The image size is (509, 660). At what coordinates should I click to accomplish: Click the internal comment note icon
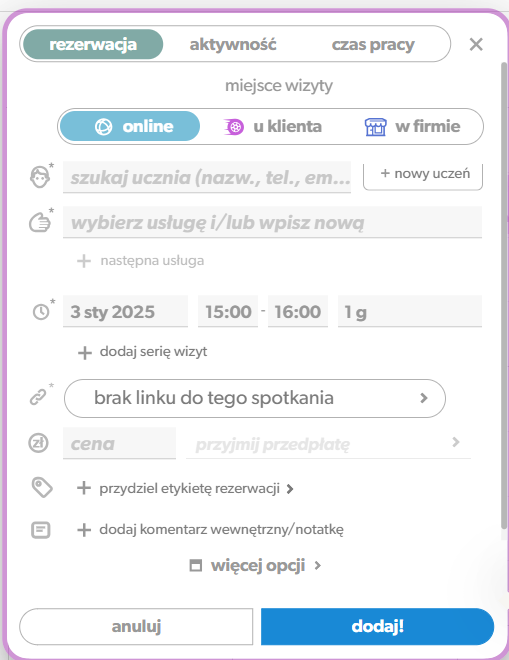tap(41, 530)
